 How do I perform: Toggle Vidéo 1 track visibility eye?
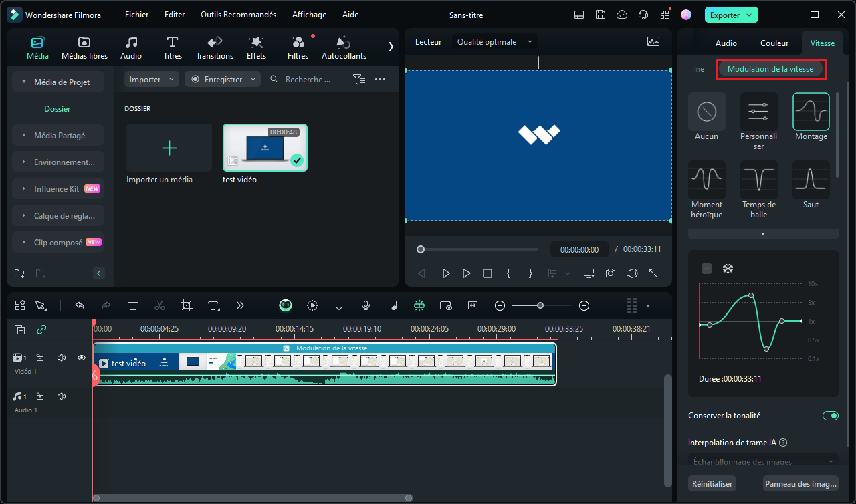(x=82, y=358)
